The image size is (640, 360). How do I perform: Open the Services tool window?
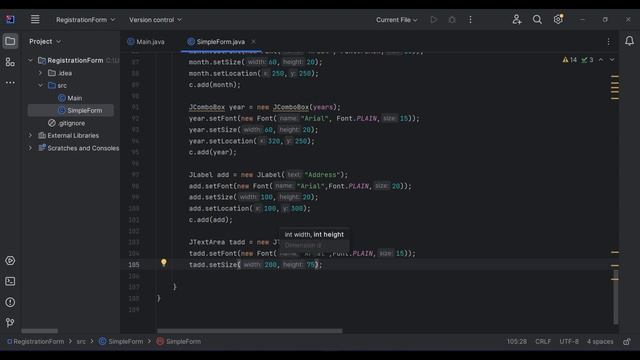pyautogui.click(x=10, y=260)
